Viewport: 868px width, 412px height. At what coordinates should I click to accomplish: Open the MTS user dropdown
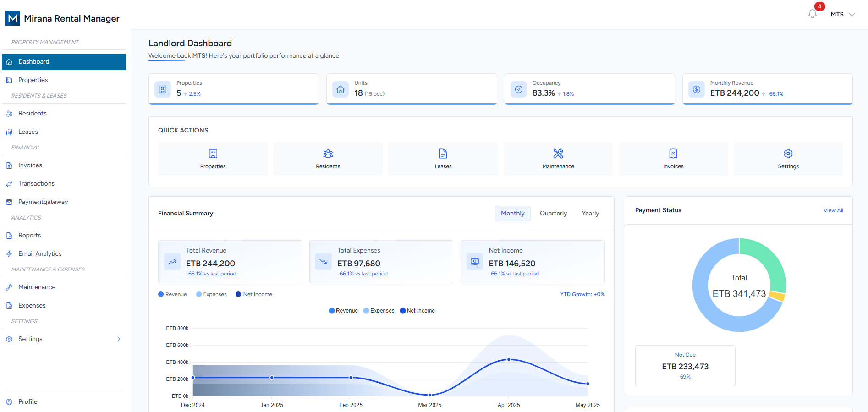[843, 14]
